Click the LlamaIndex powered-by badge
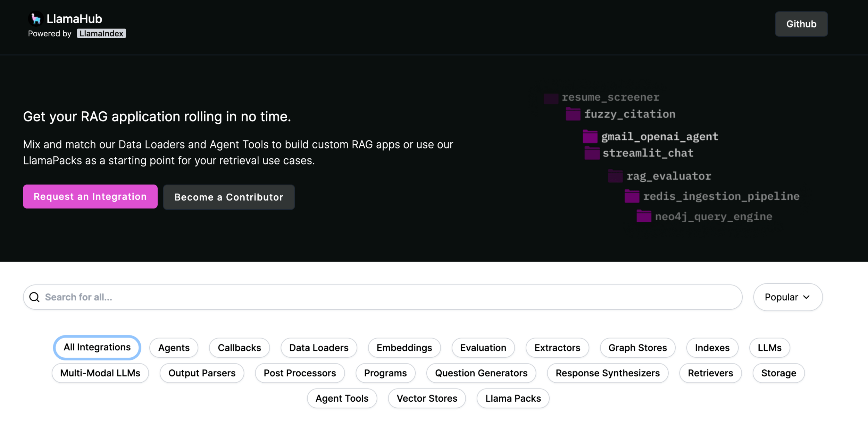The height and width of the screenshot is (435, 868). (x=101, y=33)
